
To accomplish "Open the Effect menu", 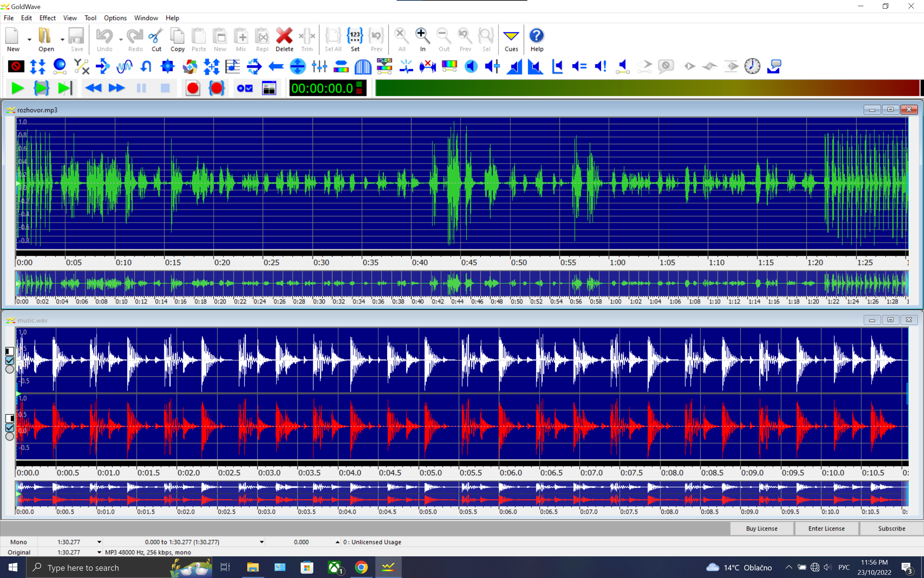I will pyautogui.click(x=47, y=18).
